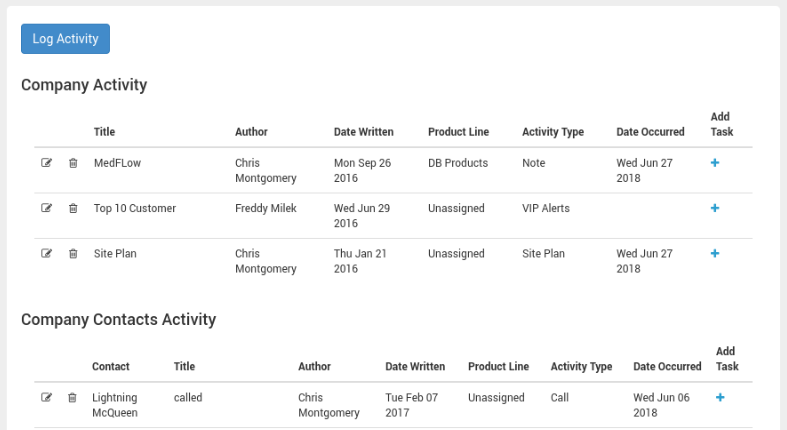Click Date Occurred header in Contacts Activity
Viewport: 787px width, 430px height.
667,366
